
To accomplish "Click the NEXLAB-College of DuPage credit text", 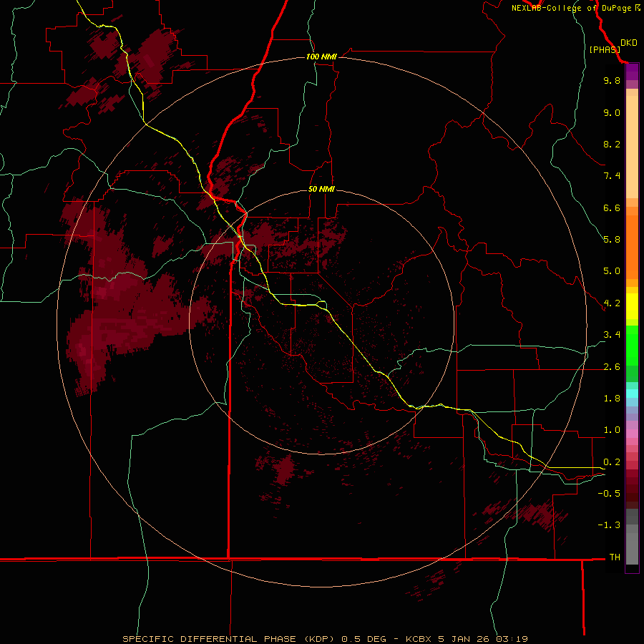I will [576, 8].
